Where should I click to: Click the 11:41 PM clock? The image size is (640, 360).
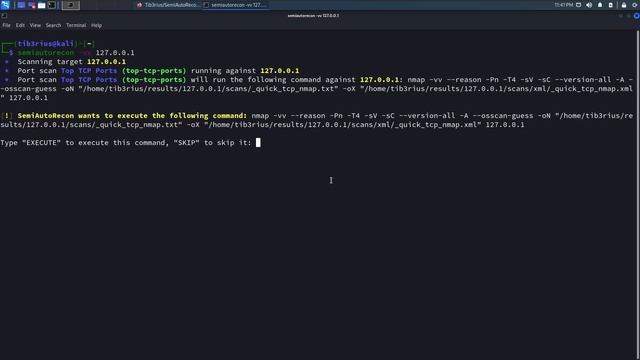pyautogui.click(x=564, y=5)
